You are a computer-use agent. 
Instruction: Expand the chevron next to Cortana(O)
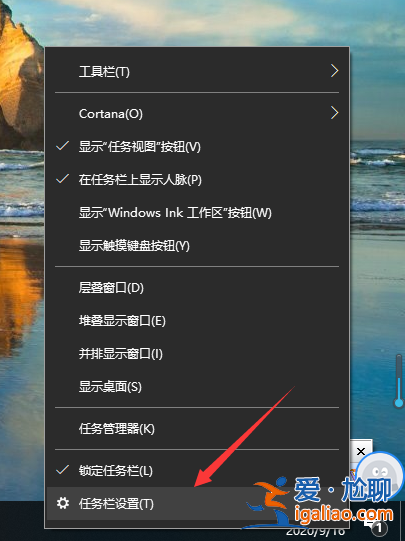(334, 113)
